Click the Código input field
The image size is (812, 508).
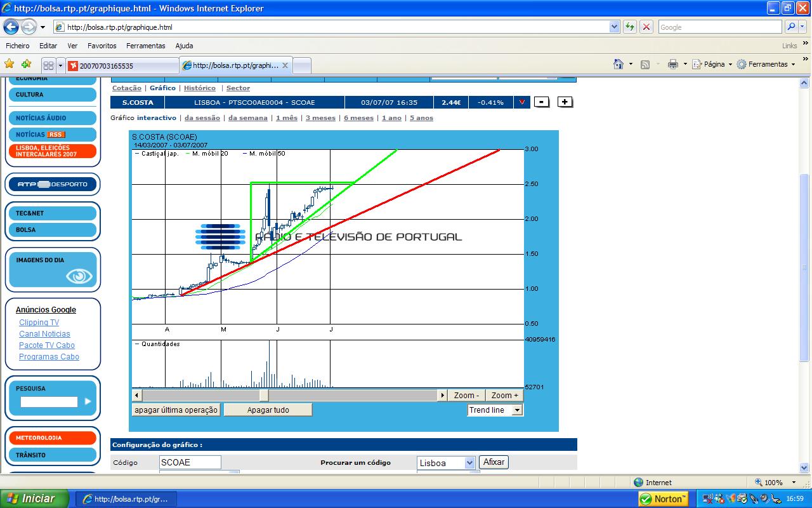tap(190, 462)
